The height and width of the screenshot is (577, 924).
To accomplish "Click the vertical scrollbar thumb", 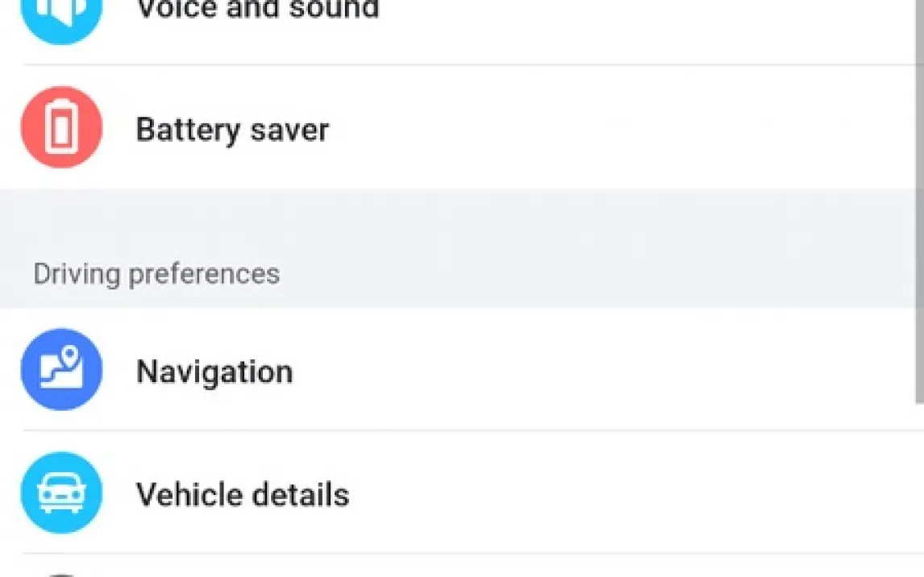I will (x=919, y=201).
